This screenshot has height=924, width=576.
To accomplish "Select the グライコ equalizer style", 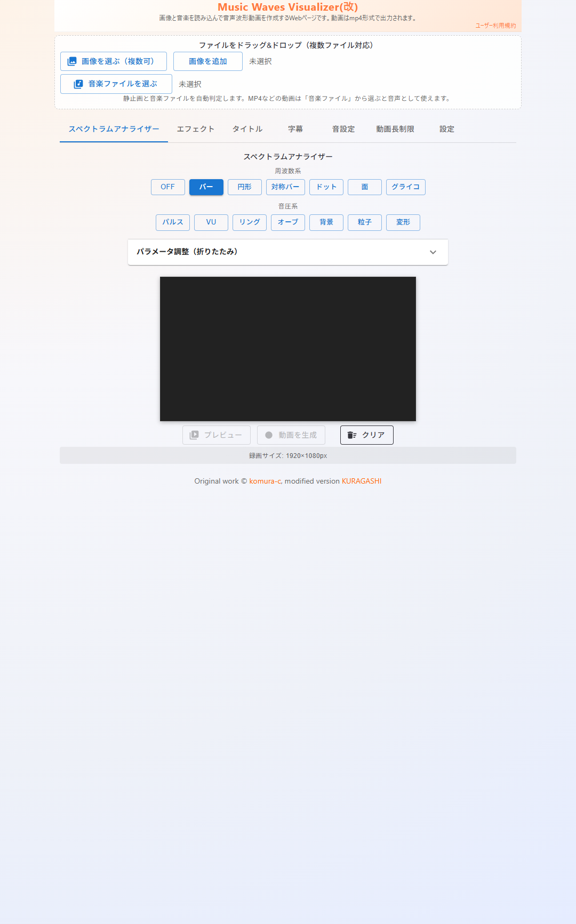I will tap(405, 187).
